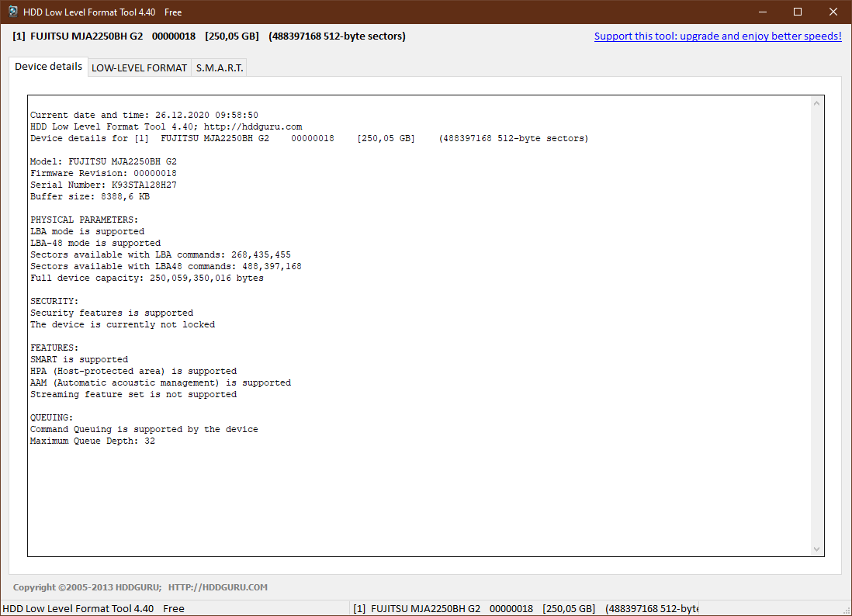The height and width of the screenshot is (616, 852).
Task: Open the LOW-LEVEL FORMAT tab
Action: 139,67
